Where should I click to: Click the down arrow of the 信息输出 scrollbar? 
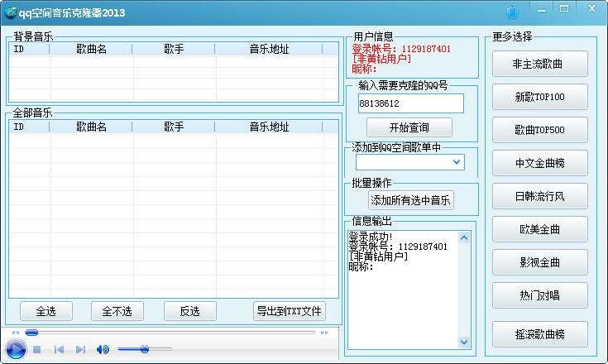point(464,342)
